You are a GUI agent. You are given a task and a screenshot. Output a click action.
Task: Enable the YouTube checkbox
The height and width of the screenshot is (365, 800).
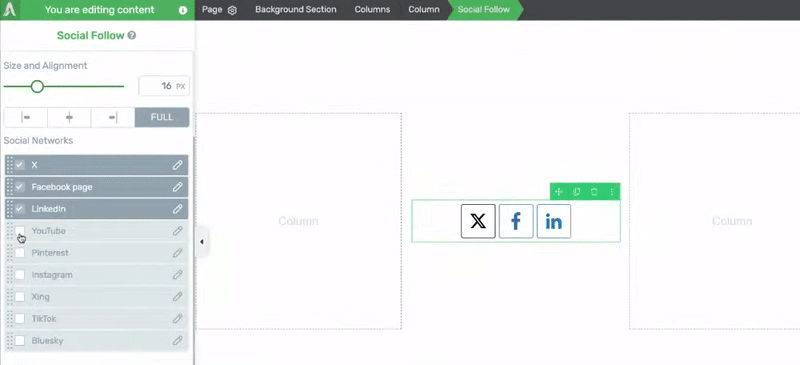20,231
